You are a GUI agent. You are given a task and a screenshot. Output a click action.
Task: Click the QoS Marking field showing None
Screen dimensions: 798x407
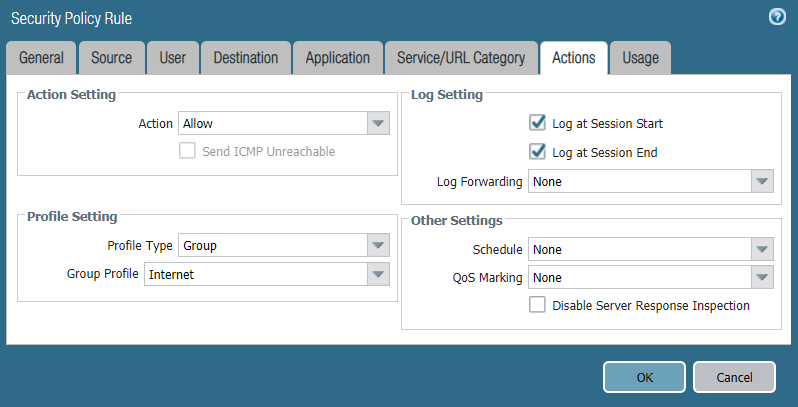tap(640, 277)
